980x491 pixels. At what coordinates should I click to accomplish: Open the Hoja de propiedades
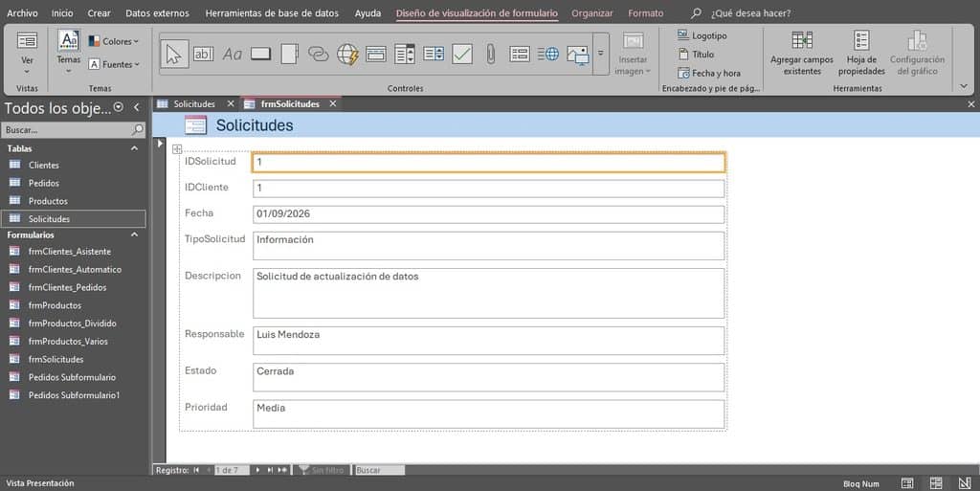coord(861,54)
